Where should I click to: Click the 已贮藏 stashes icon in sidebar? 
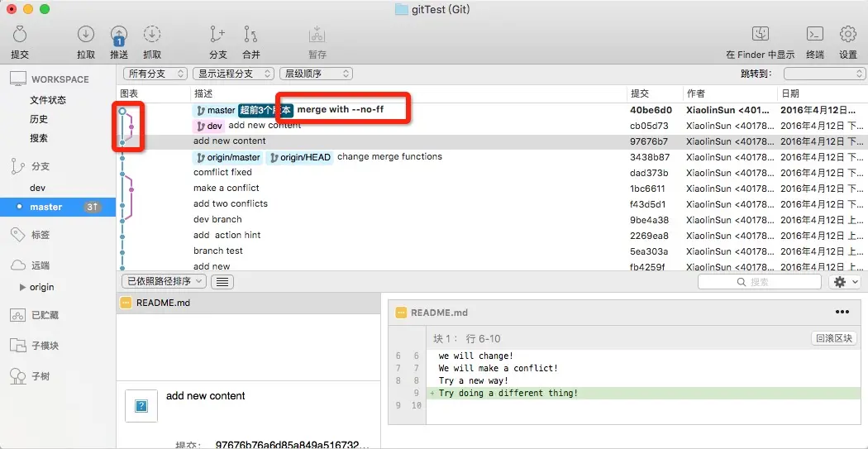[18, 315]
